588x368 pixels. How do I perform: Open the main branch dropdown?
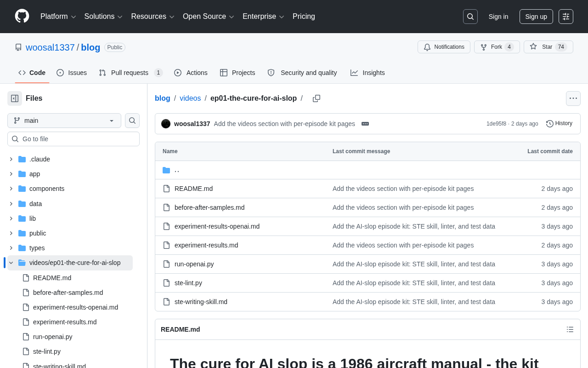[64, 121]
